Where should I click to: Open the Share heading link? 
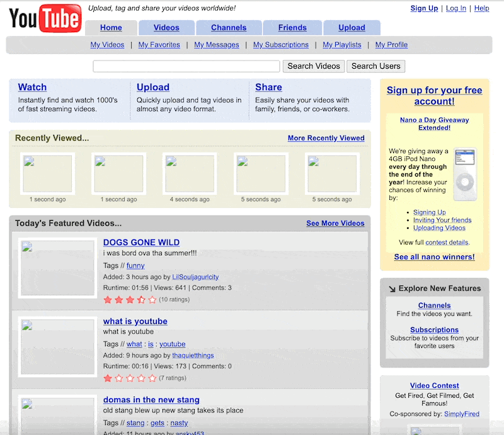click(268, 87)
